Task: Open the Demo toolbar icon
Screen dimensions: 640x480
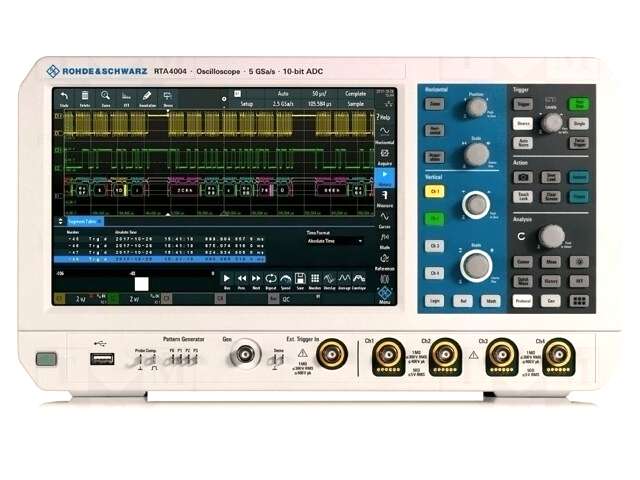Action: pos(167,96)
